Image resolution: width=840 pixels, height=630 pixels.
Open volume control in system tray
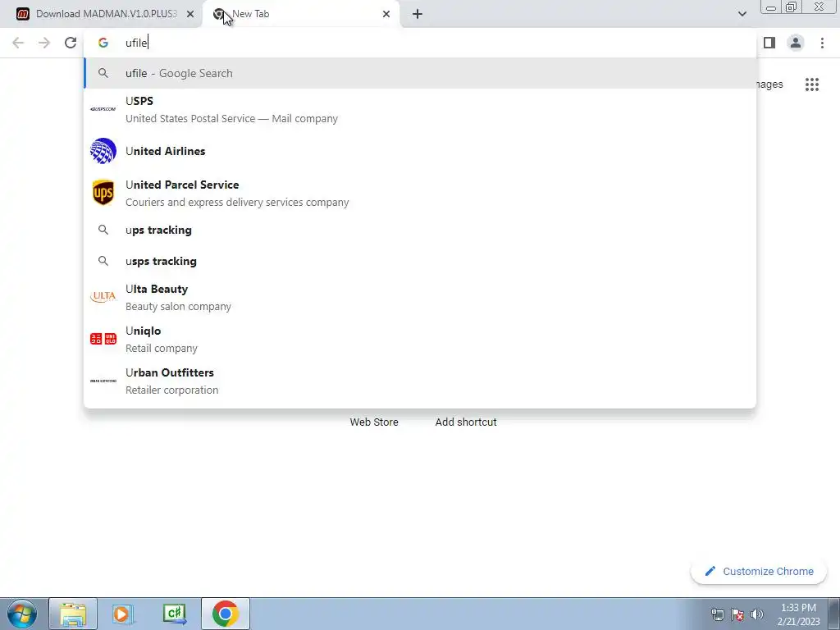click(x=757, y=614)
